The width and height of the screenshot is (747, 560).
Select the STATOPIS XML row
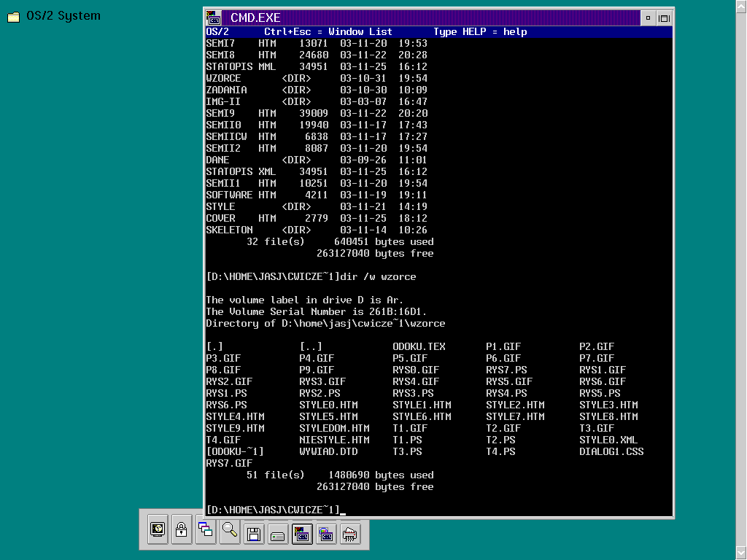317,171
